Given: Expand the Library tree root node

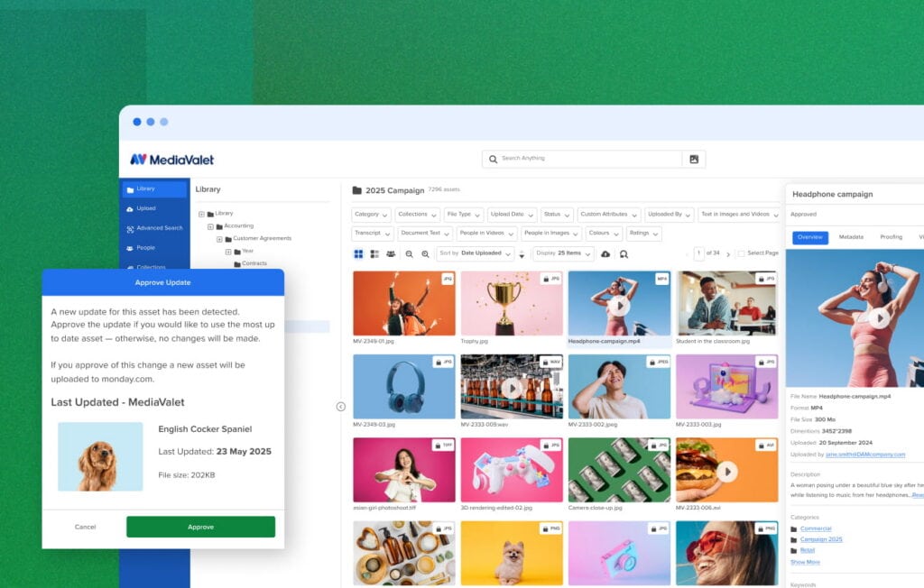Looking at the screenshot, I should 201,214.
